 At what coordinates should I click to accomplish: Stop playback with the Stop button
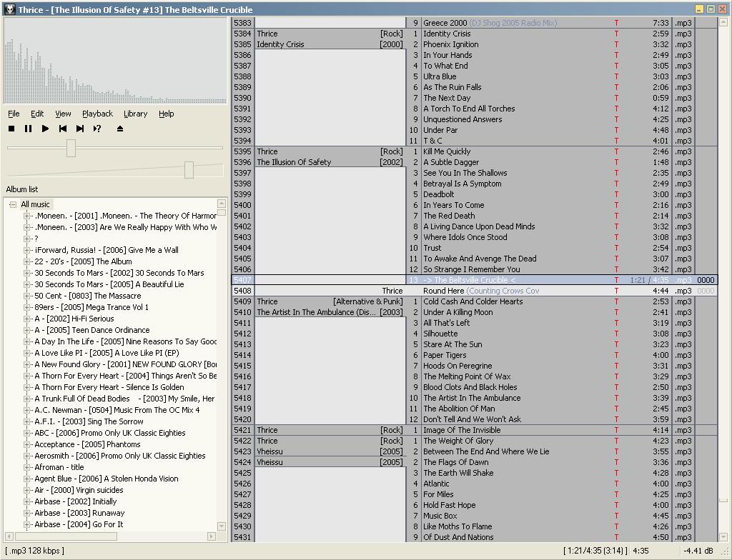point(11,129)
